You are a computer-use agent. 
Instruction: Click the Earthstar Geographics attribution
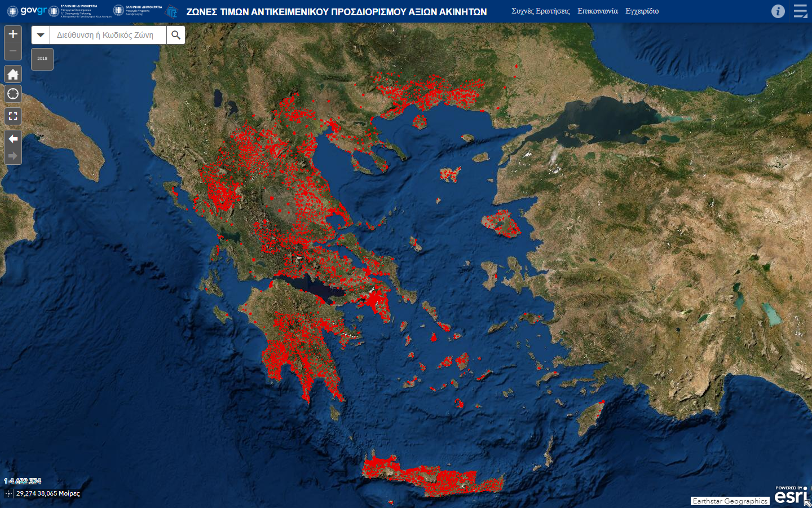[x=730, y=501]
